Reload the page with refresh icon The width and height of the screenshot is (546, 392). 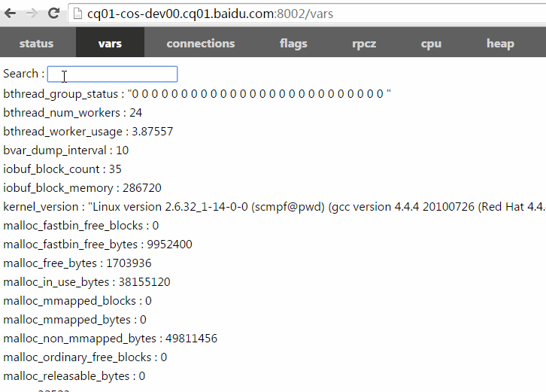53,14
